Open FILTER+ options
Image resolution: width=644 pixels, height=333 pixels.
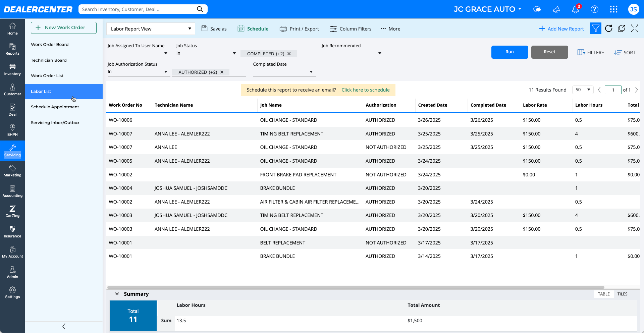(591, 53)
